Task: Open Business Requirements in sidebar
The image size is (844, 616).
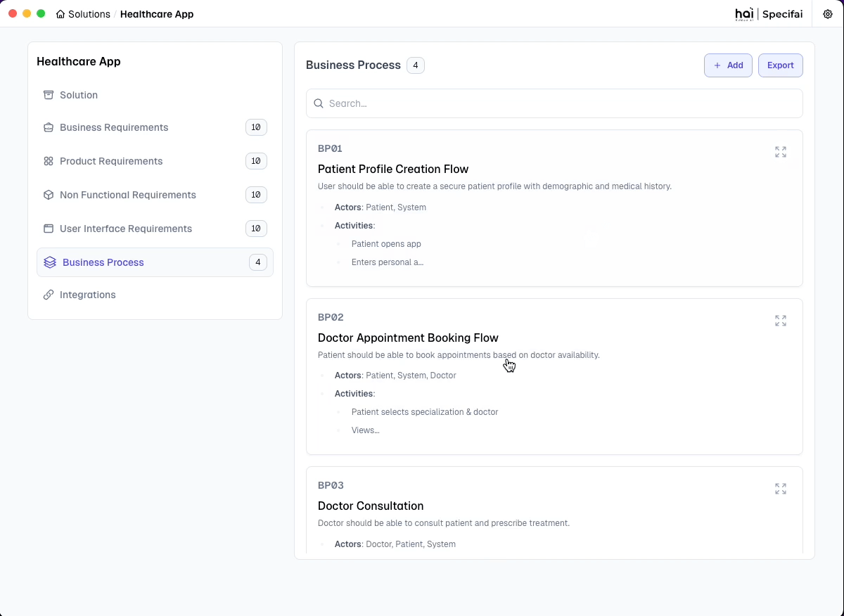Action: coord(155,127)
